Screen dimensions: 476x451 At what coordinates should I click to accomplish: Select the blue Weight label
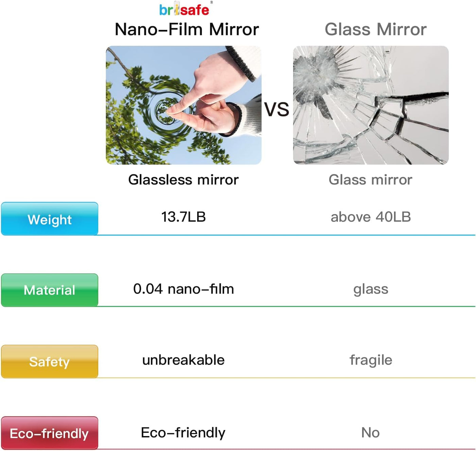(x=50, y=219)
